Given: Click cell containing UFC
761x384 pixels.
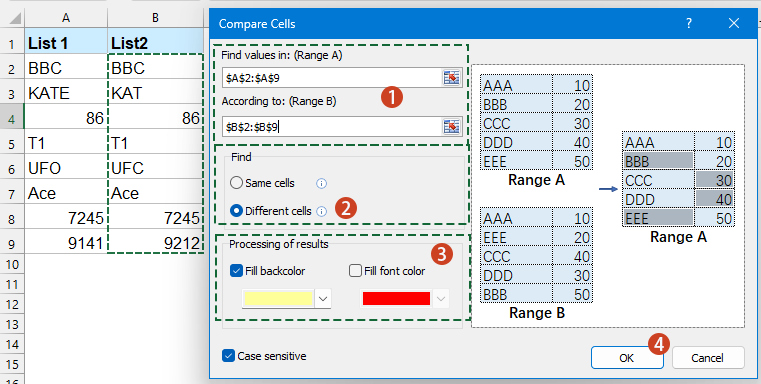Looking at the screenshot, I should coord(155,168).
